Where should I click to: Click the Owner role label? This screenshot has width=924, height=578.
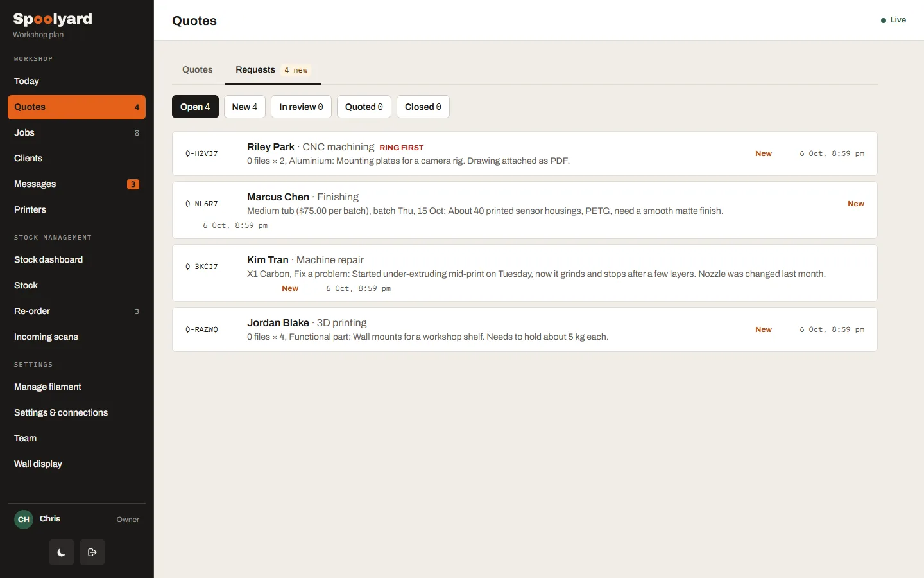[128, 520]
